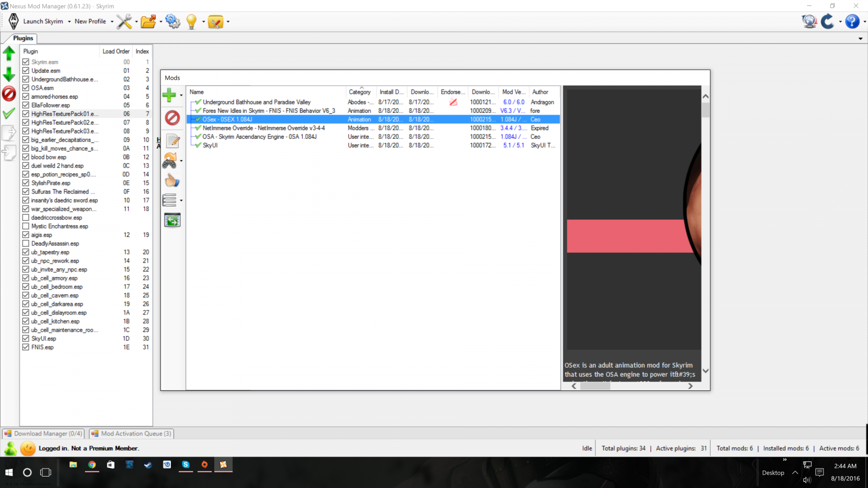Sort mods by the Author column header
868x488 pixels.
[x=544, y=92]
